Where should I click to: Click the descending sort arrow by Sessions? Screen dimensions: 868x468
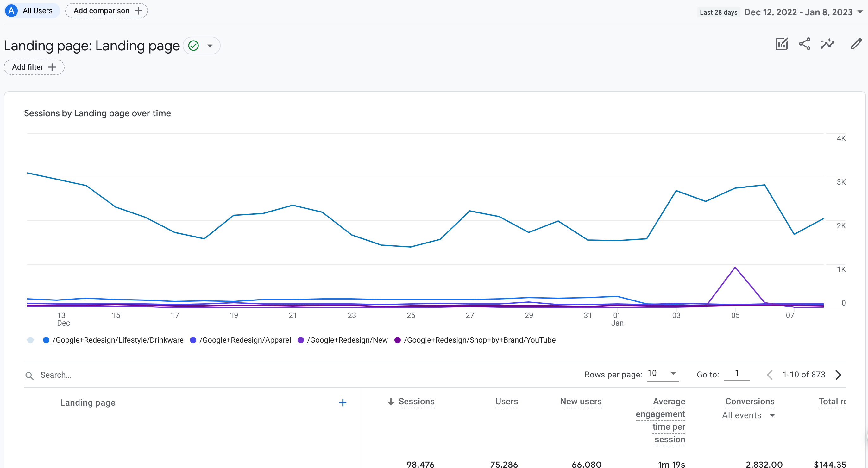point(391,402)
